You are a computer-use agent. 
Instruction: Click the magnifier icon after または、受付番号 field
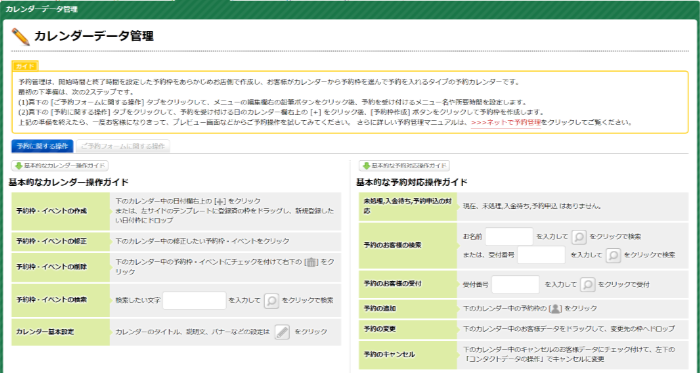pyautogui.click(x=613, y=256)
